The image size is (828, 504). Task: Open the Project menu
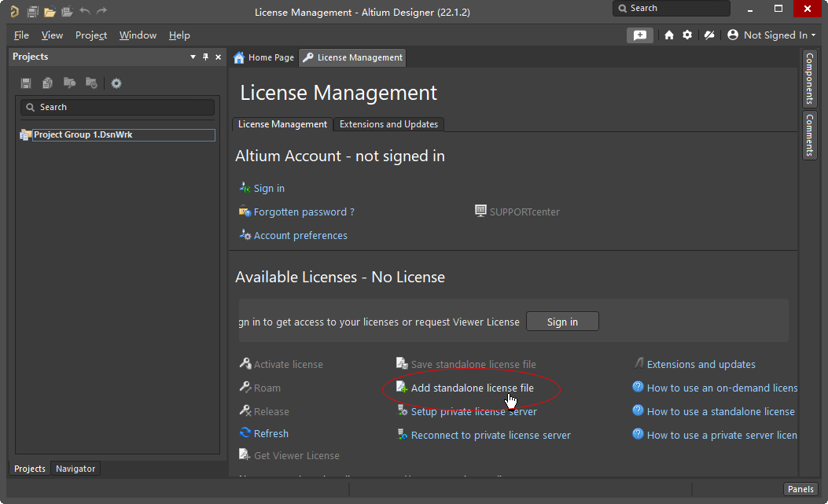point(91,35)
